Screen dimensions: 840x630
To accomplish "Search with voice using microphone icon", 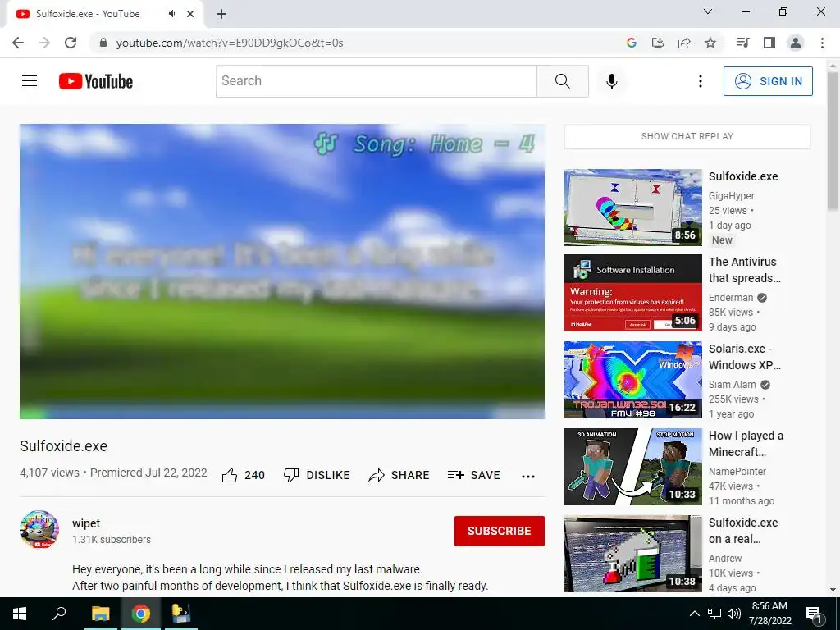I will tap(612, 81).
